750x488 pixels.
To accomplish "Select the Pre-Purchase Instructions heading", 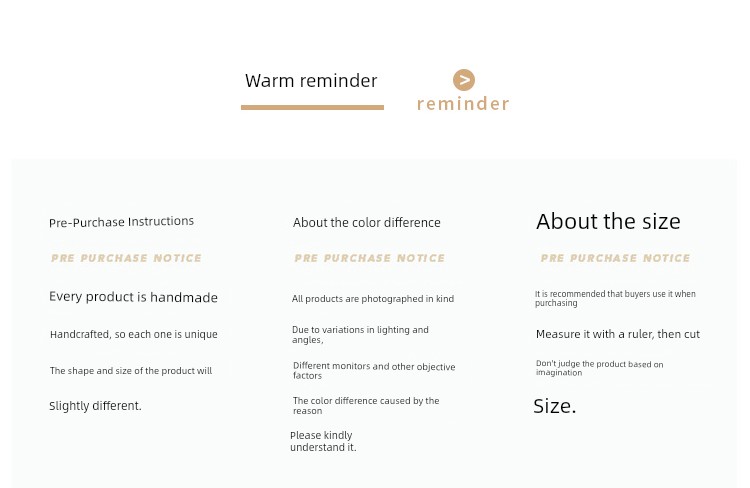I will [121, 222].
